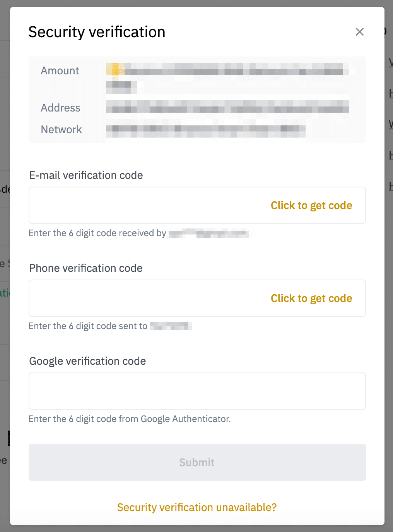Click the E-mail verification code input field
The width and height of the screenshot is (393, 532).
147,205
